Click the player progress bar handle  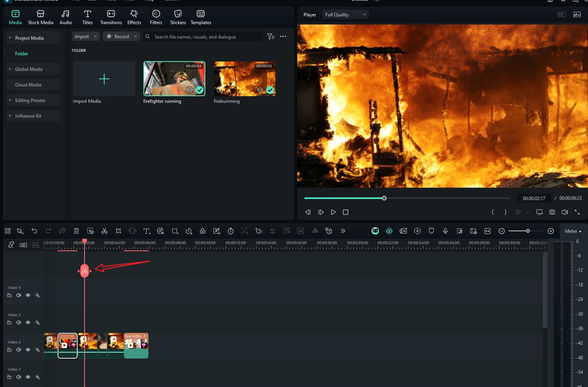tap(384, 198)
